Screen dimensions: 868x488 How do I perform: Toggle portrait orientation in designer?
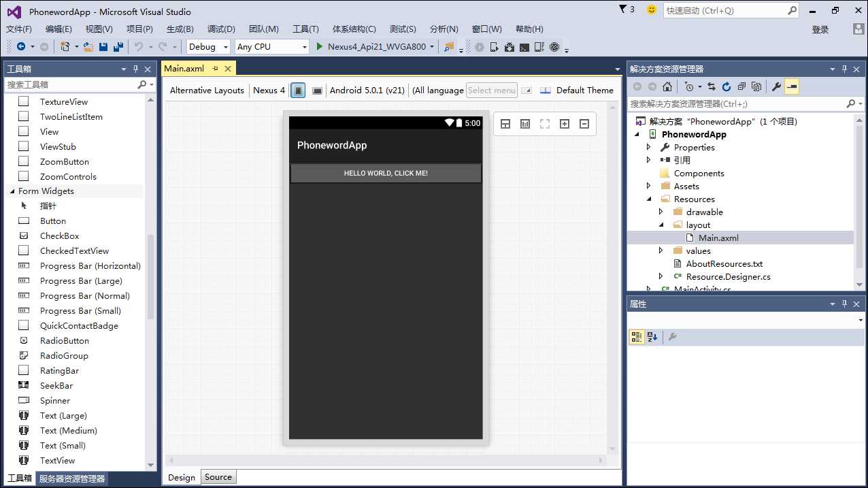coord(298,91)
